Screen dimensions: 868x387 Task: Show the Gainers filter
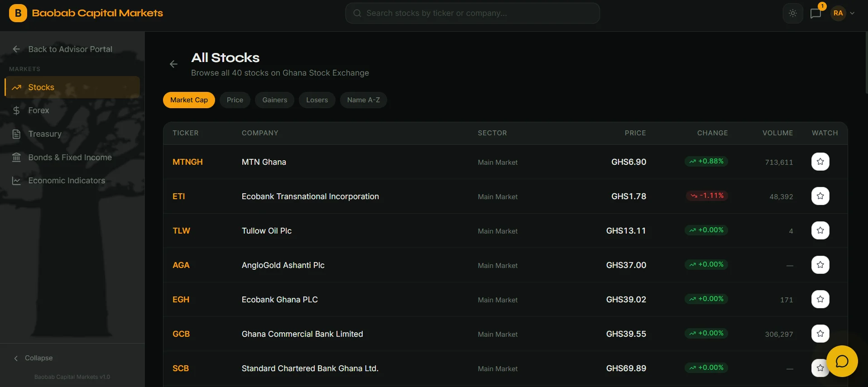click(x=275, y=100)
